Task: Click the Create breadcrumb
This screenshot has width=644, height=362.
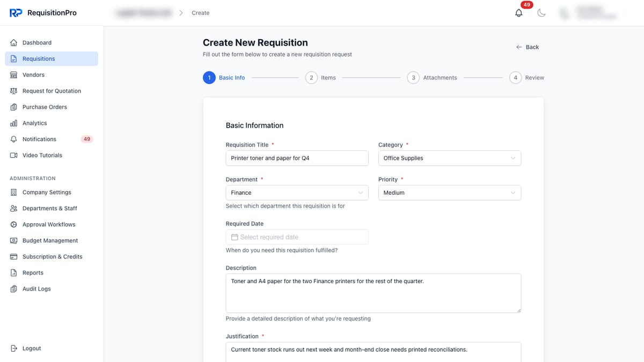Action: pyautogui.click(x=201, y=13)
